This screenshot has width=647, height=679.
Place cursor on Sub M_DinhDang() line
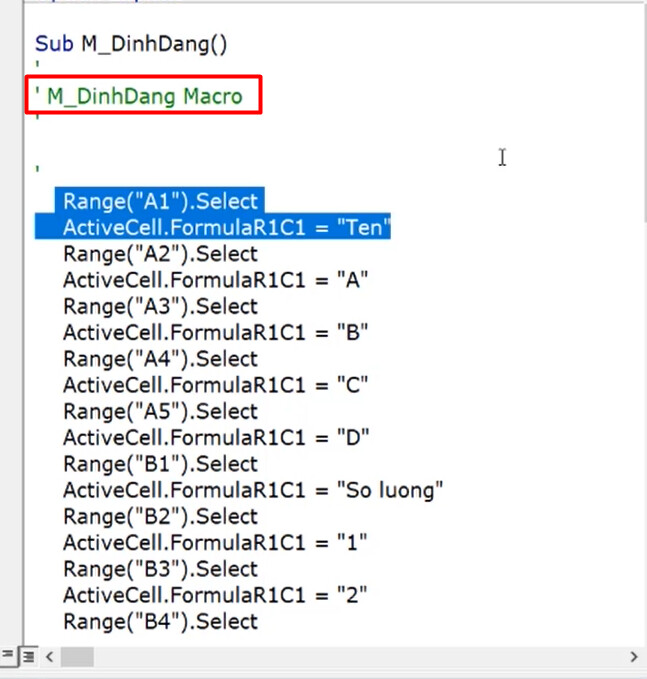pos(131,44)
